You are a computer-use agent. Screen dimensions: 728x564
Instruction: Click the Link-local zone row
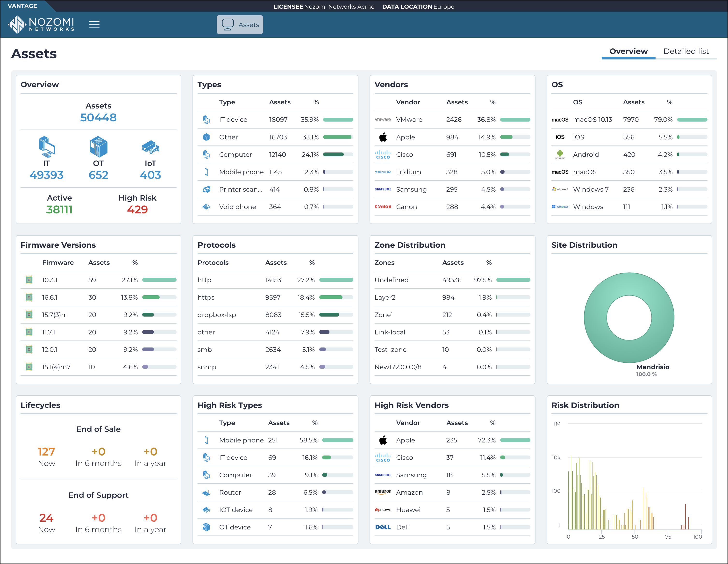452,332
